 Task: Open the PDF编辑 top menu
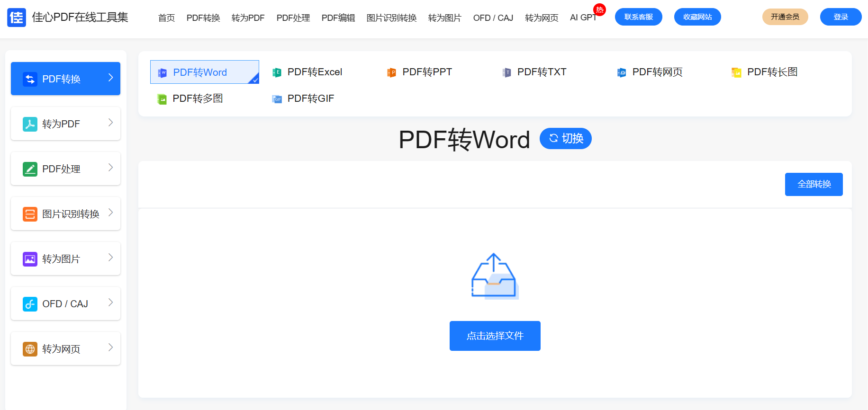338,18
